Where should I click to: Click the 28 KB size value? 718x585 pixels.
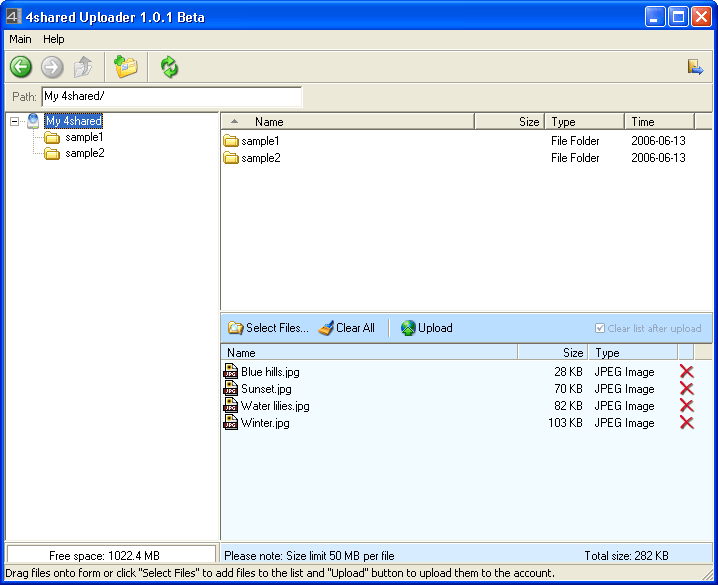(x=568, y=372)
